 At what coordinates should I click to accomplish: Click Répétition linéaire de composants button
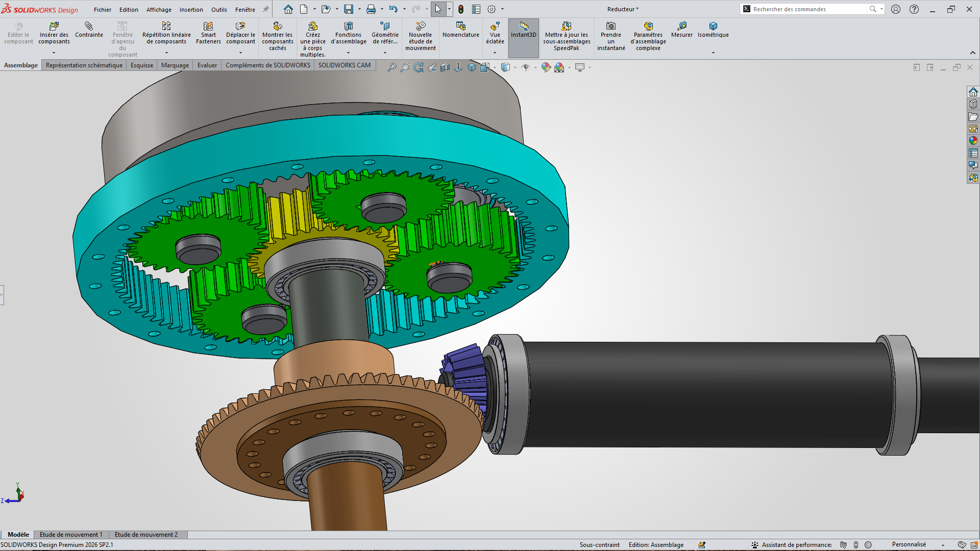pyautogui.click(x=166, y=33)
